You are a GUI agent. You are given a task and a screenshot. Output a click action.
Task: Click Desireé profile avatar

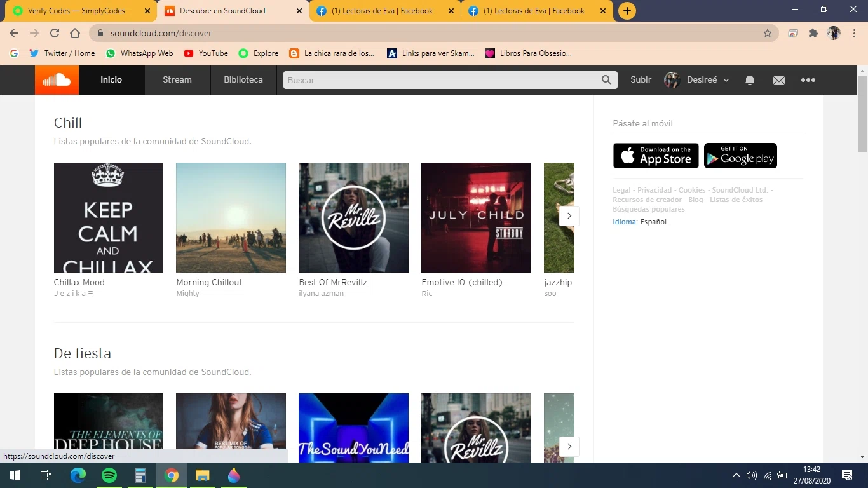coord(672,80)
